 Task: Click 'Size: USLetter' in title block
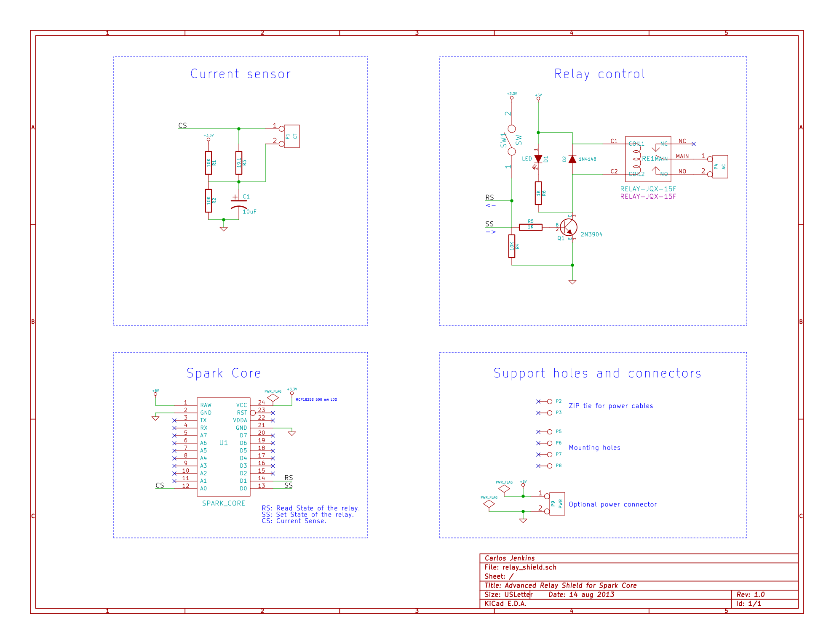(508, 594)
